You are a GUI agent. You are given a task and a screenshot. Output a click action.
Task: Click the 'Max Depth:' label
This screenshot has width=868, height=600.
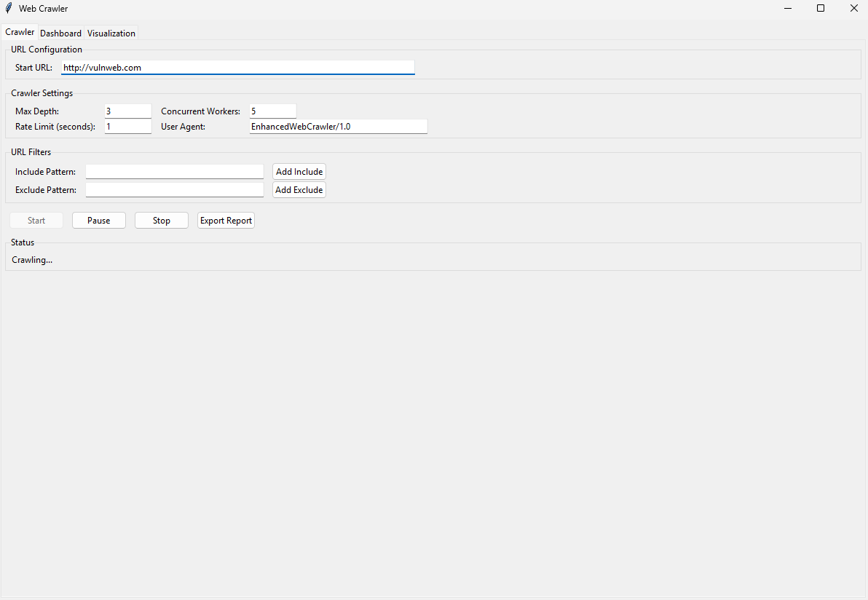pos(37,111)
